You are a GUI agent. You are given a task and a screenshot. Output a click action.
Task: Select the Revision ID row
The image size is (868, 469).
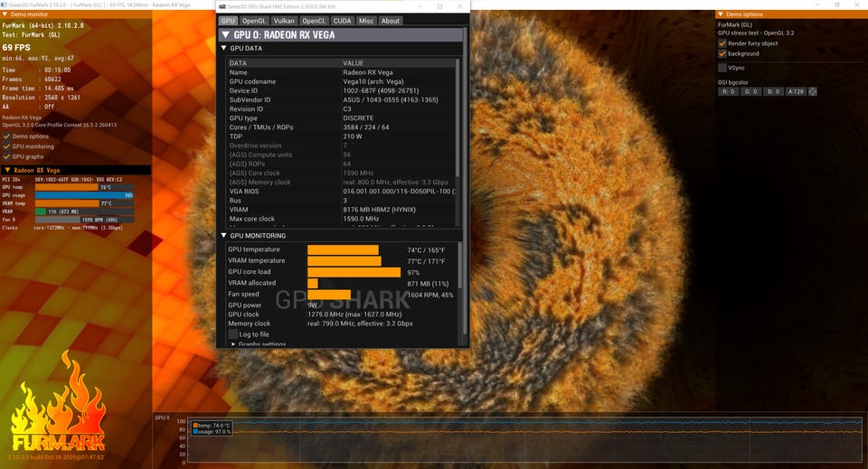tap(341, 109)
